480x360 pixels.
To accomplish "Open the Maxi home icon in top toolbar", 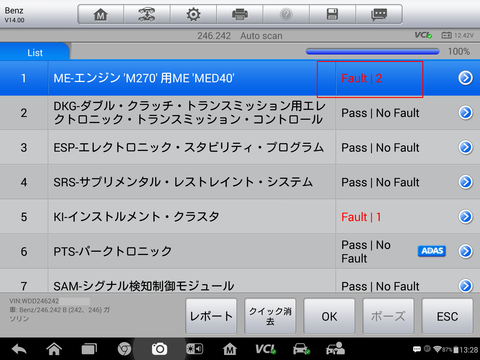I will tap(101, 14).
